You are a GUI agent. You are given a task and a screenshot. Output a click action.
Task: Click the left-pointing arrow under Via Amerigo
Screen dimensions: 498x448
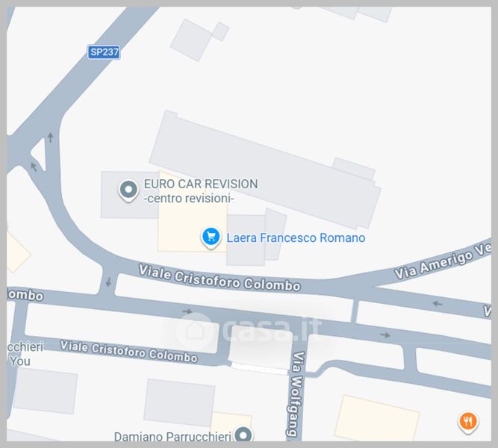tap(438, 304)
